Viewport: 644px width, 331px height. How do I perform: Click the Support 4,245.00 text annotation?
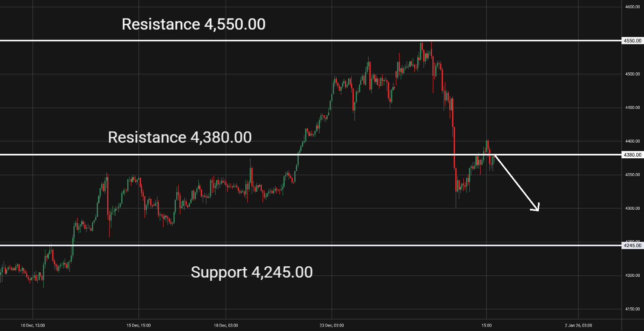click(x=251, y=272)
